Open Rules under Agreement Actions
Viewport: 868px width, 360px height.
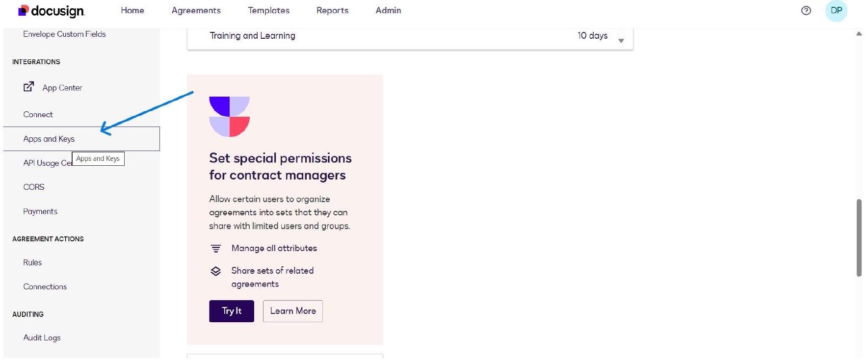point(32,262)
